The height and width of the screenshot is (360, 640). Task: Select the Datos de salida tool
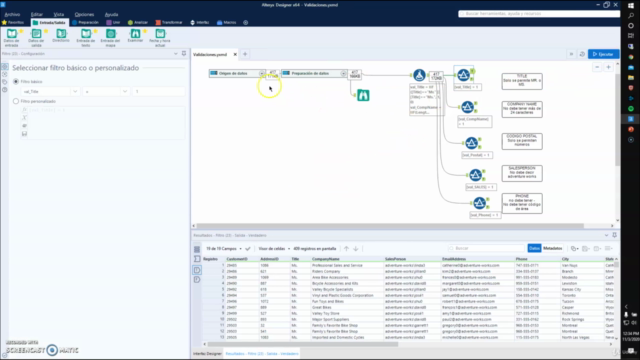(36, 37)
